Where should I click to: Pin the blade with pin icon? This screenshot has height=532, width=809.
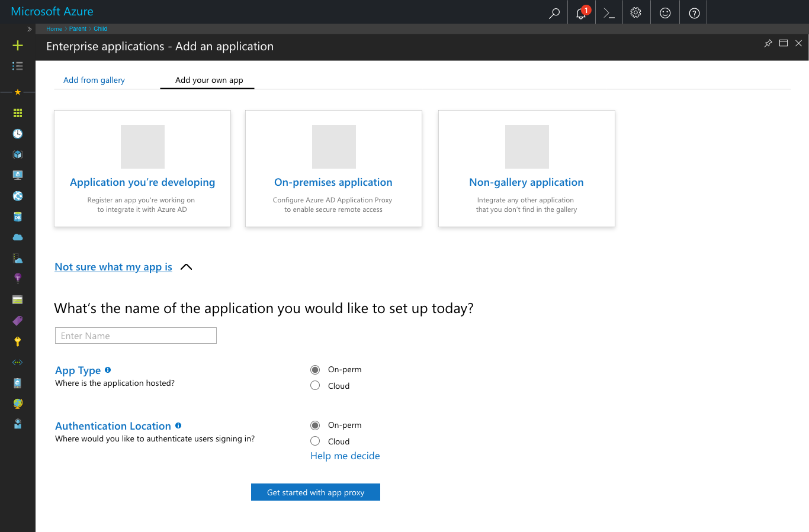pos(768,43)
